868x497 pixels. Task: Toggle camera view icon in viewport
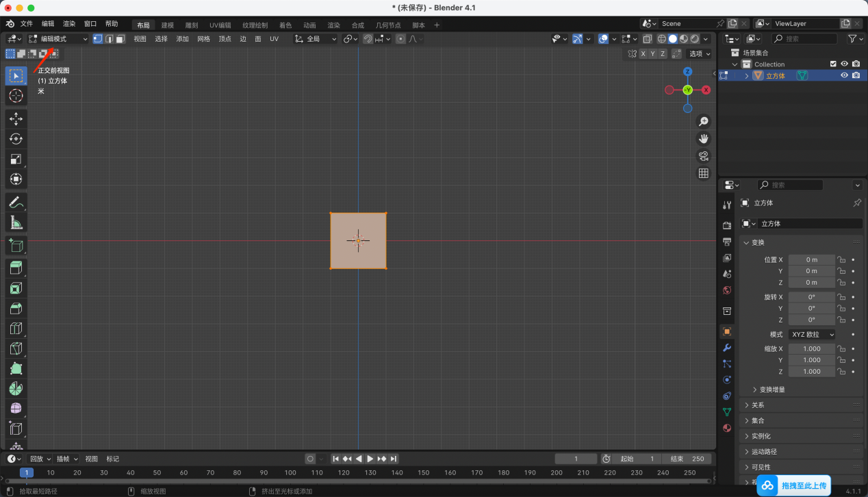pos(703,156)
